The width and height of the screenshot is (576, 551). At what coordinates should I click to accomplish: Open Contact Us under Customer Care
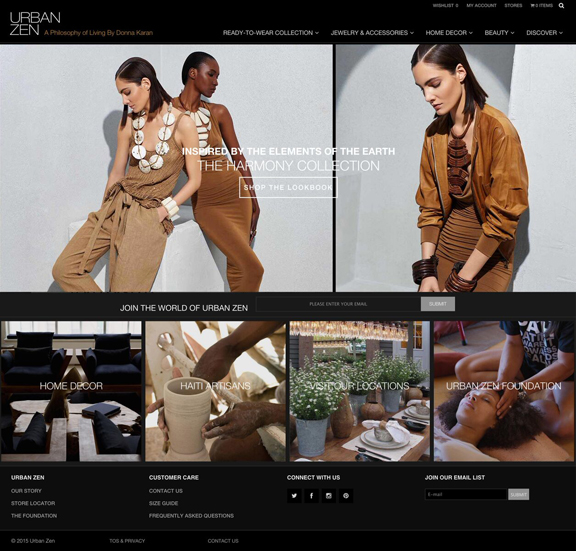click(x=166, y=491)
